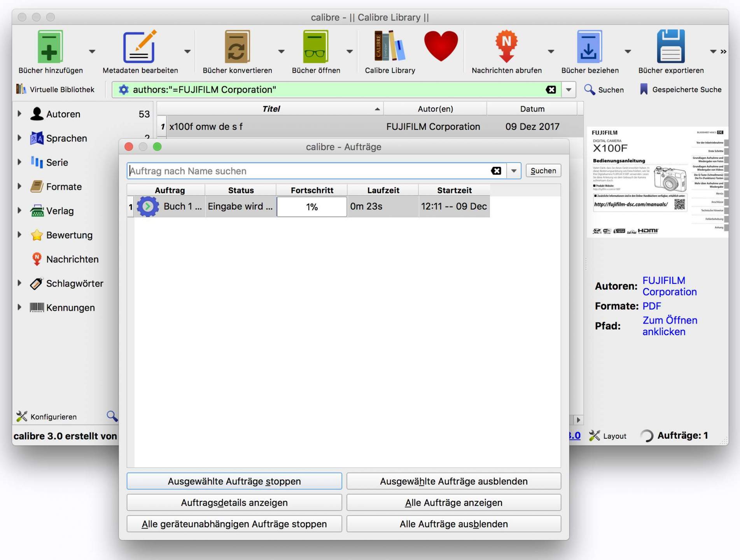Click the Suchen button in Aufträge dialog
Image resolution: width=740 pixels, height=560 pixels.
point(543,171)
